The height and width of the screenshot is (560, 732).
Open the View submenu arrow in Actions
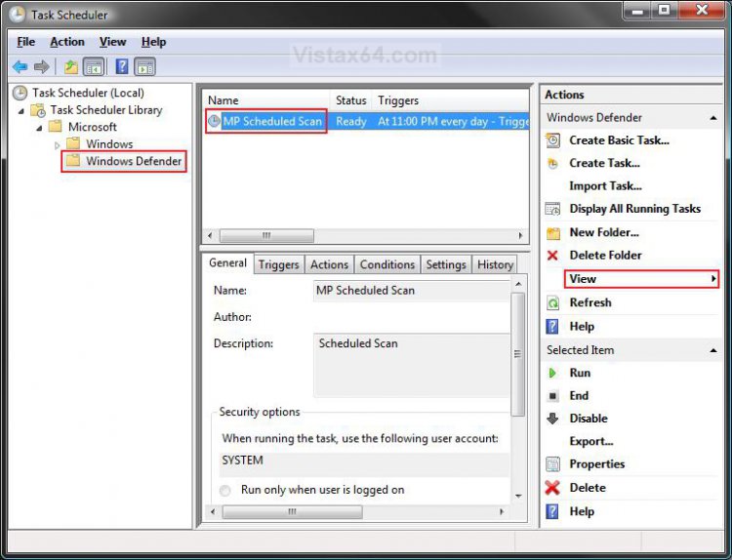(713, 279)
